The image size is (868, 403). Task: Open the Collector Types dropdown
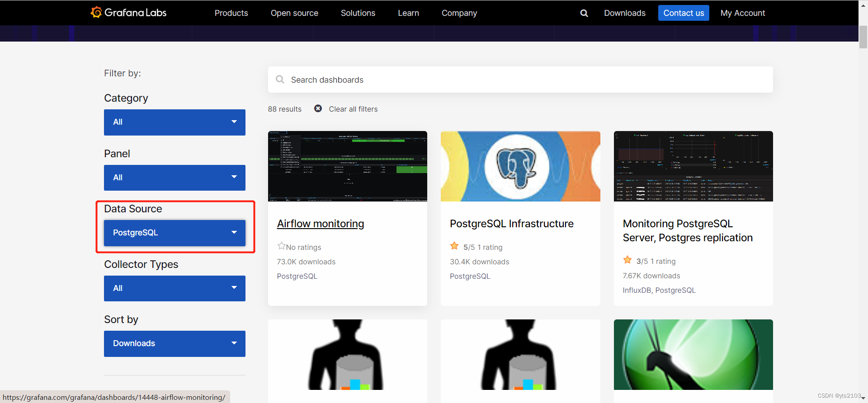point(175,288)
